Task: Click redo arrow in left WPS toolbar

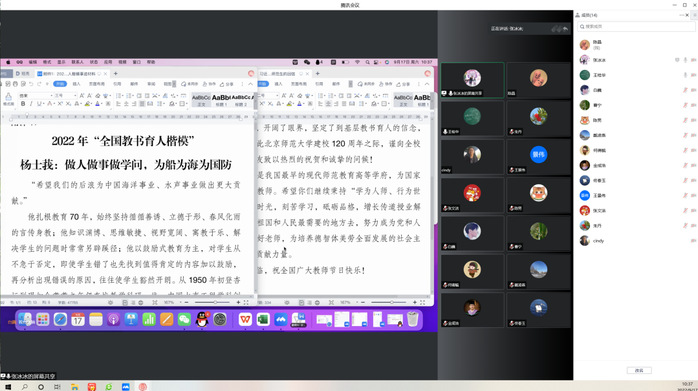Action: point(39,84)
